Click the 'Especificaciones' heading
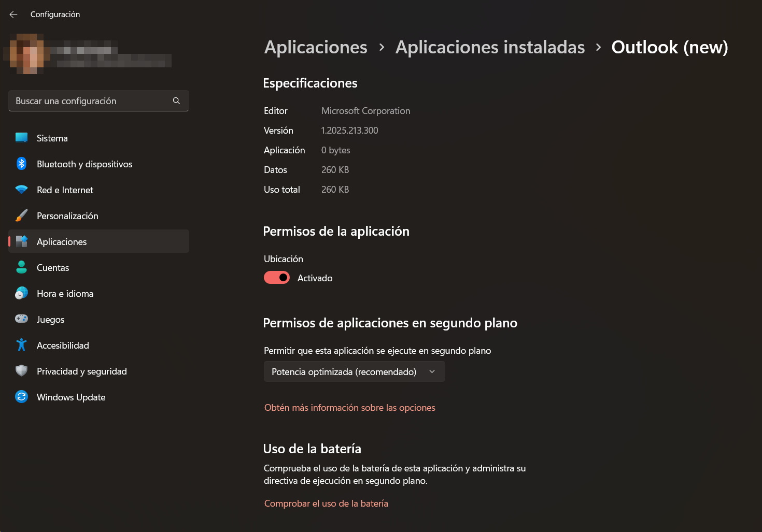 (310, 83)
